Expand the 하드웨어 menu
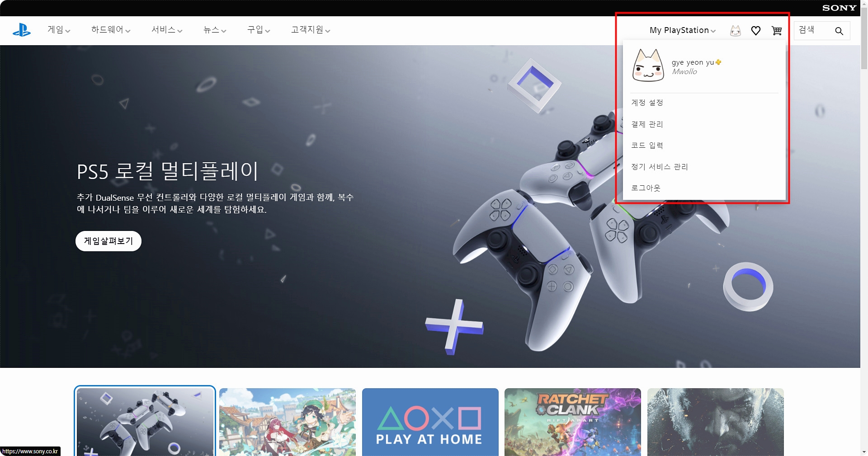 point(111,30)
